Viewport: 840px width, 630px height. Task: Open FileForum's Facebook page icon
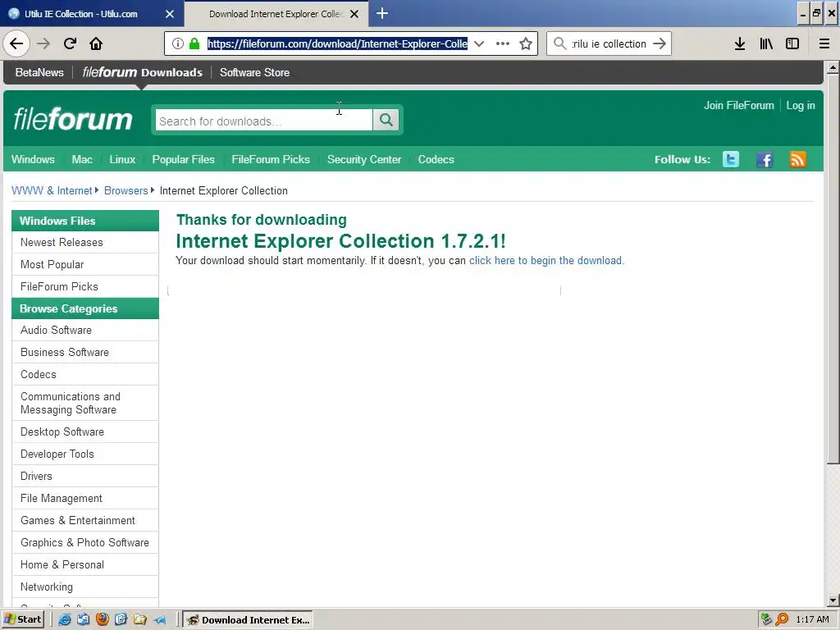pyautogui.click(x=765, y=159)
